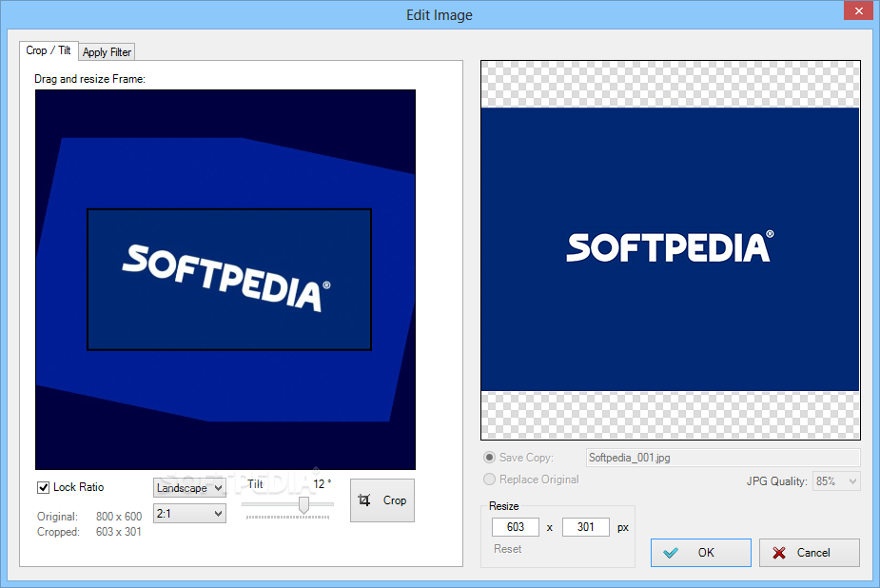Viewport: 880px width, 588px height.
Task: Click the '800 x 600' original size value
Action: [x=119, y=517]
